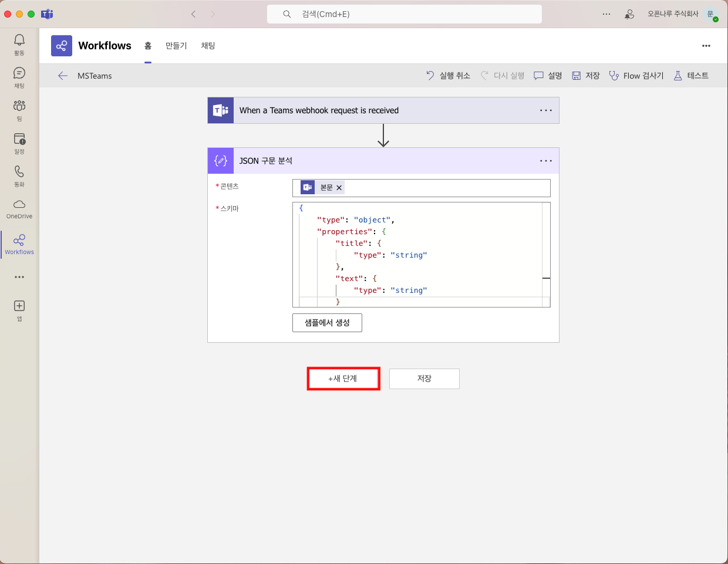Image resolution: width=728 pixels, height=564 pixels.
Task: Click the back arrow next to MSTeams
Action: pos(63,76)
